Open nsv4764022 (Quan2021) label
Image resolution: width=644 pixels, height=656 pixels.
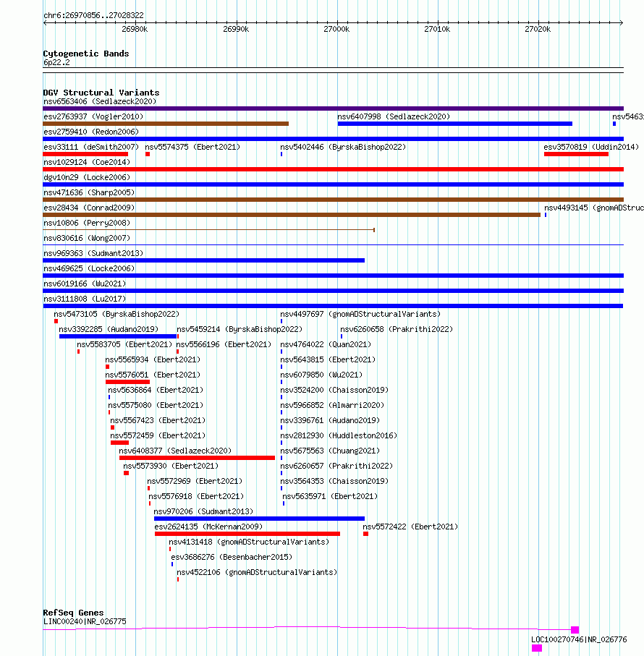coord(326,344)
